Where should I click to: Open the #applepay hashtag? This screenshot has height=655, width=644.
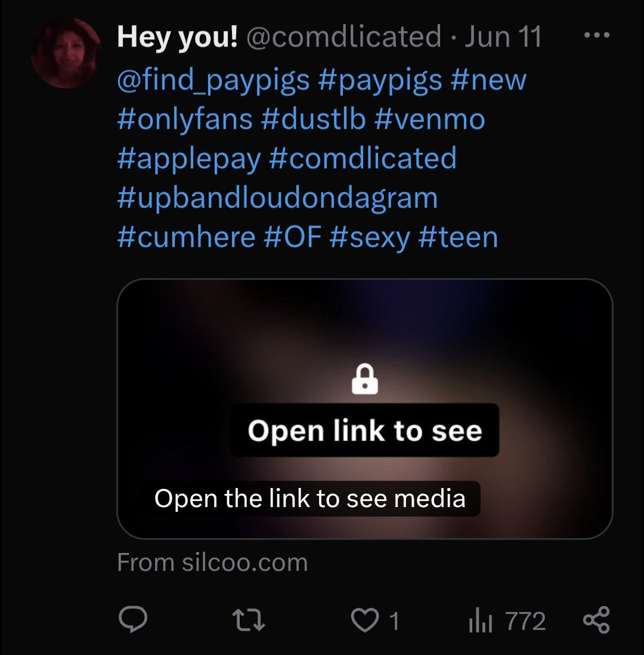189,159
